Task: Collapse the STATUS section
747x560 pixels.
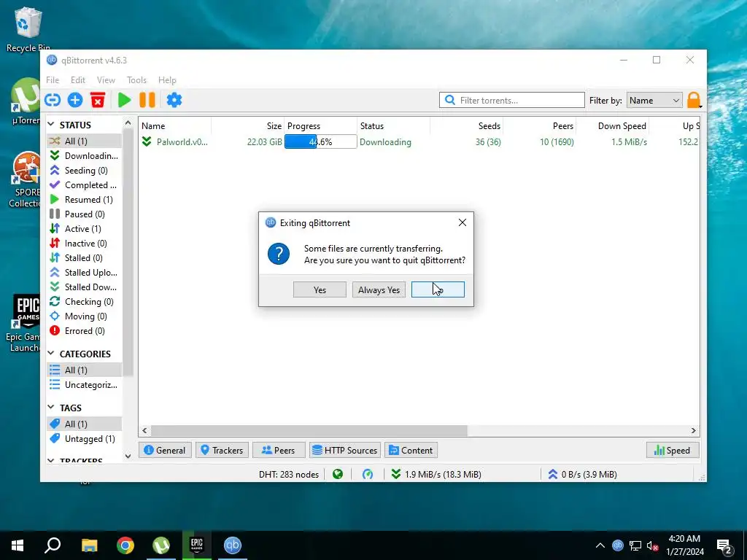Action: (x=51, y=124)
